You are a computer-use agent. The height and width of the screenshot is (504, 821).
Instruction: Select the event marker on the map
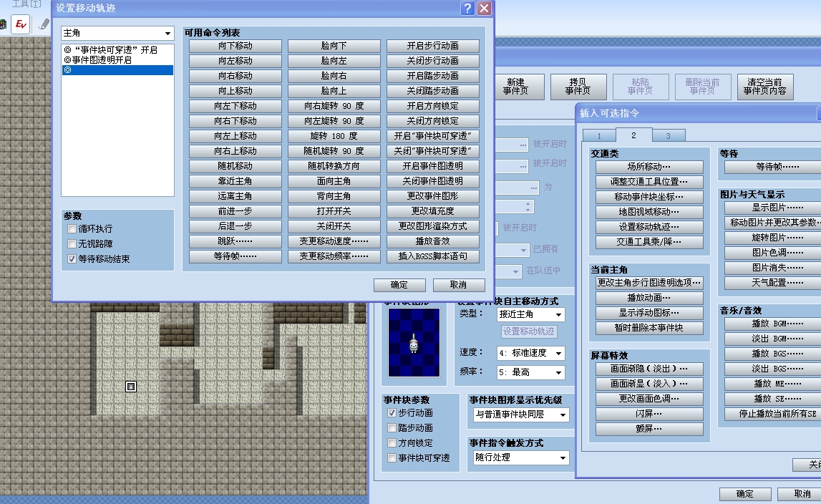(131, 387)
